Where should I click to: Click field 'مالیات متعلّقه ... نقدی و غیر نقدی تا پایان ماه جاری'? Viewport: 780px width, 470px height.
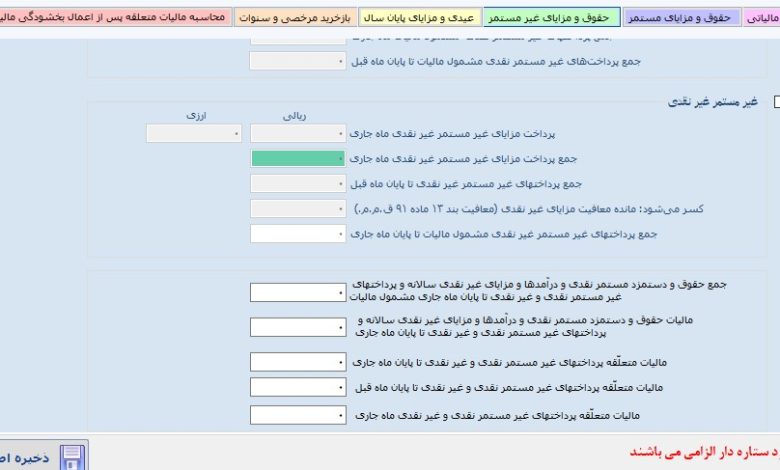point(297,362)
